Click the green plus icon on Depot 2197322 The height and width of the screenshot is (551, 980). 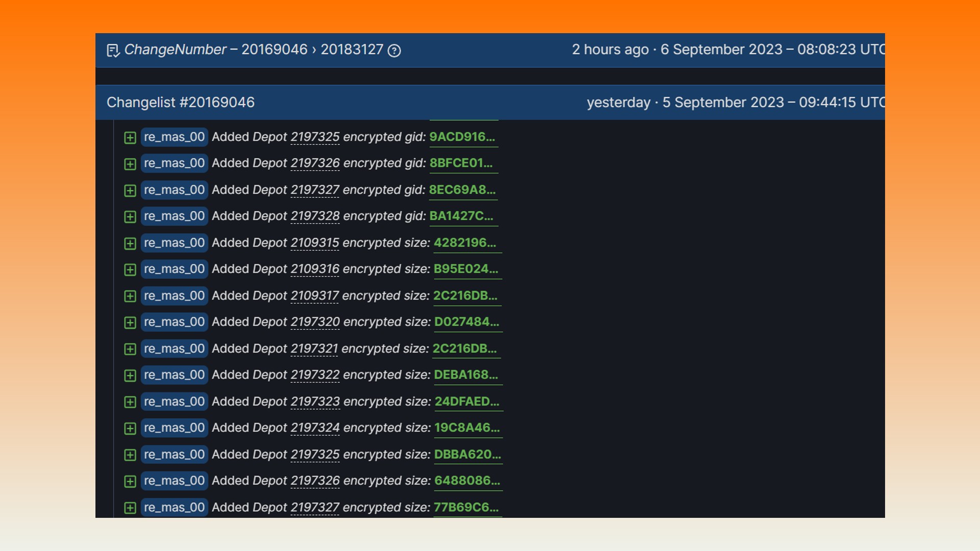point(130,375)
